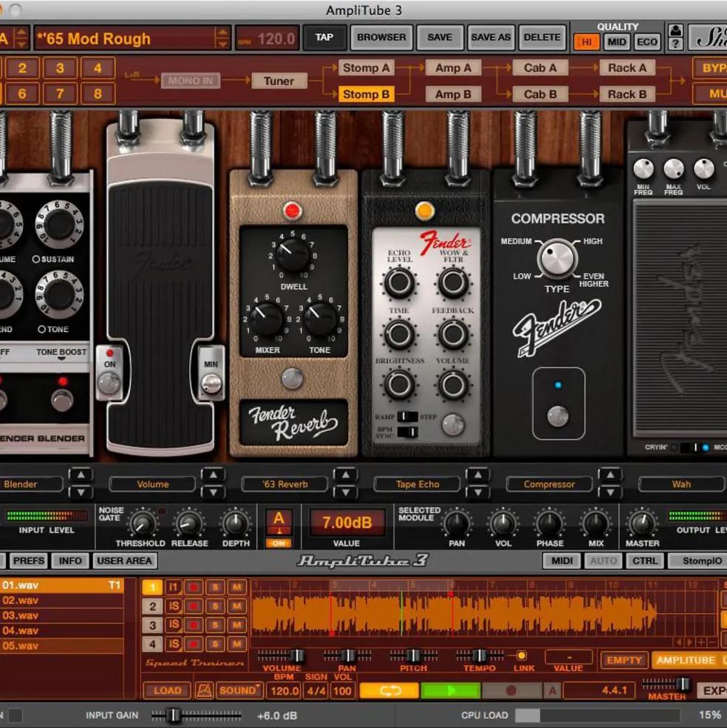
Task: Click the SUSTAIN knob on Fender Blender
Action: pos(60,225)
